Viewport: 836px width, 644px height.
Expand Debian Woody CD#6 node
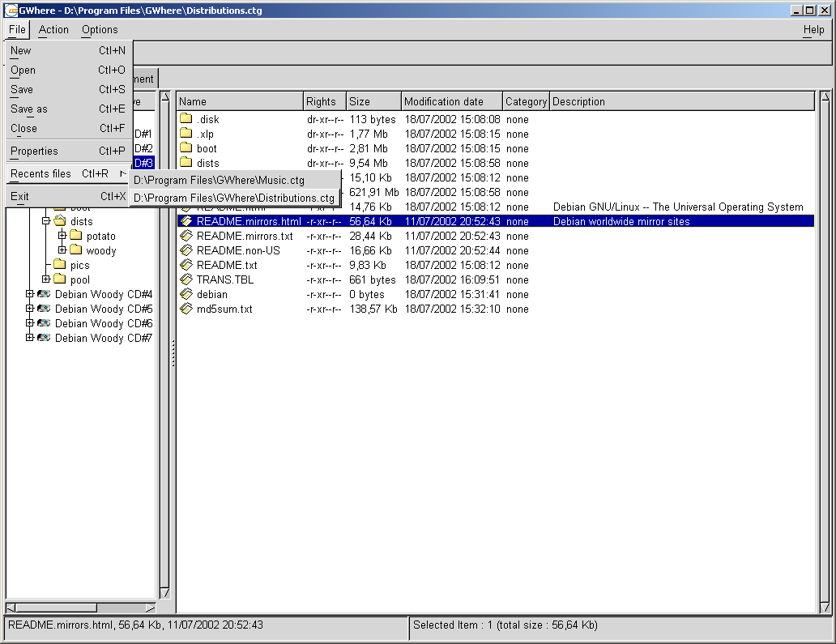click(x=30, y=323)
